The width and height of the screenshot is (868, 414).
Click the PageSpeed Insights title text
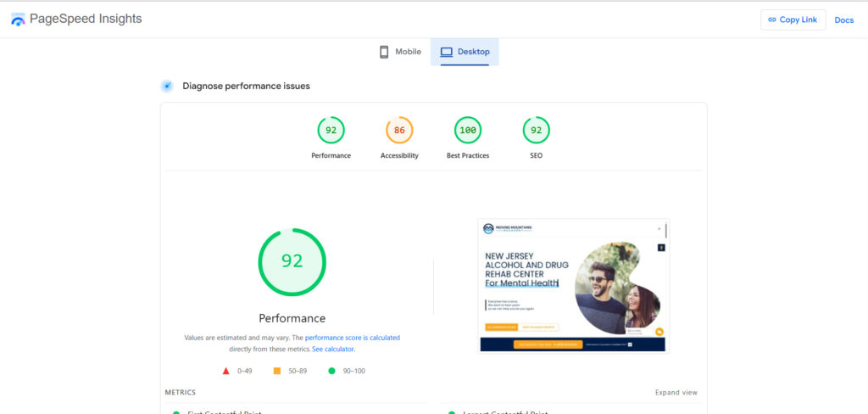tap(86, 19)
